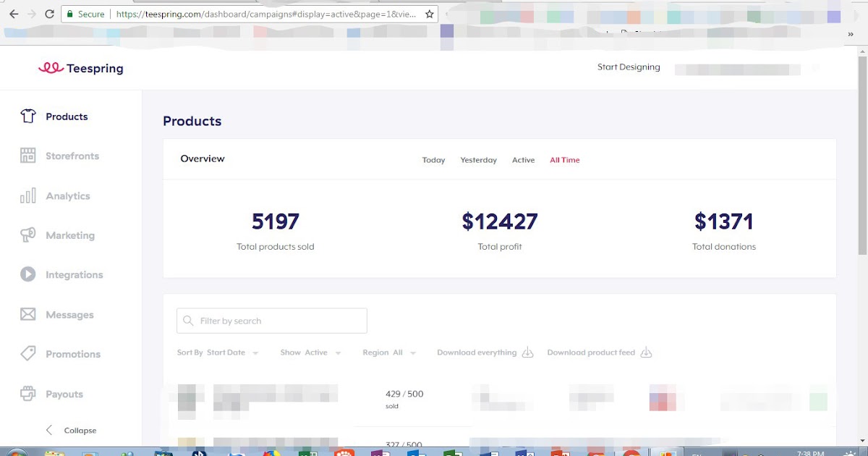Viewport: 868px width, 456px height.
Task: Open the Sort By Start Date dropdown
Action: click(x=218, y=352)
